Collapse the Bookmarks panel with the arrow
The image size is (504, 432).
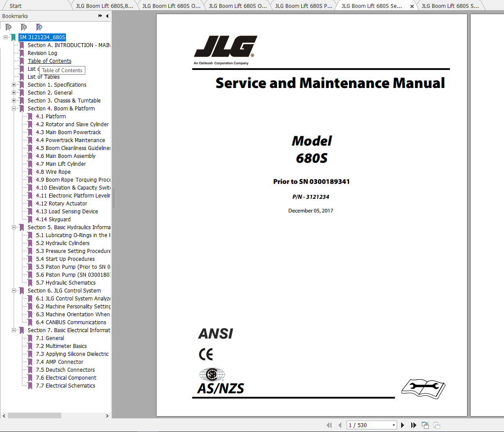[107, 16]
